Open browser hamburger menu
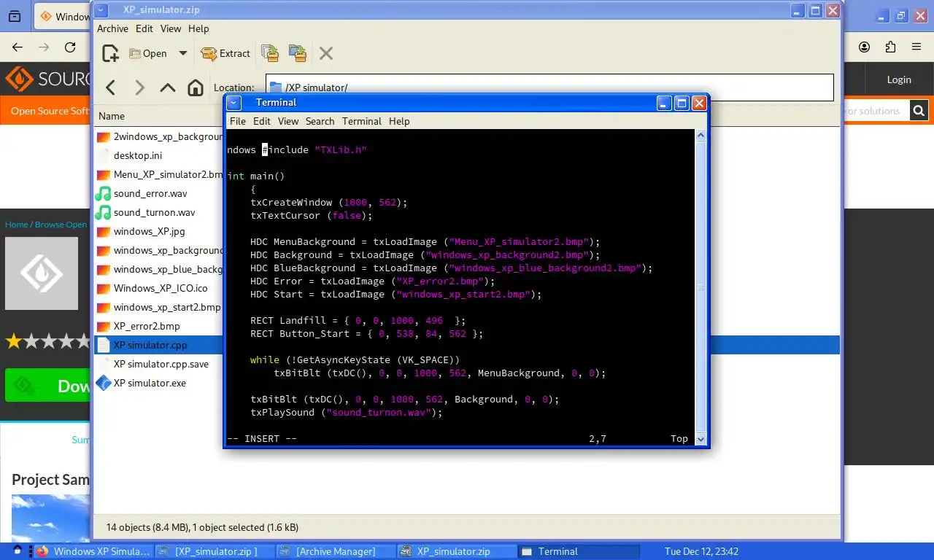Screen dimensions: 934x560 click(x=916, y=47)
